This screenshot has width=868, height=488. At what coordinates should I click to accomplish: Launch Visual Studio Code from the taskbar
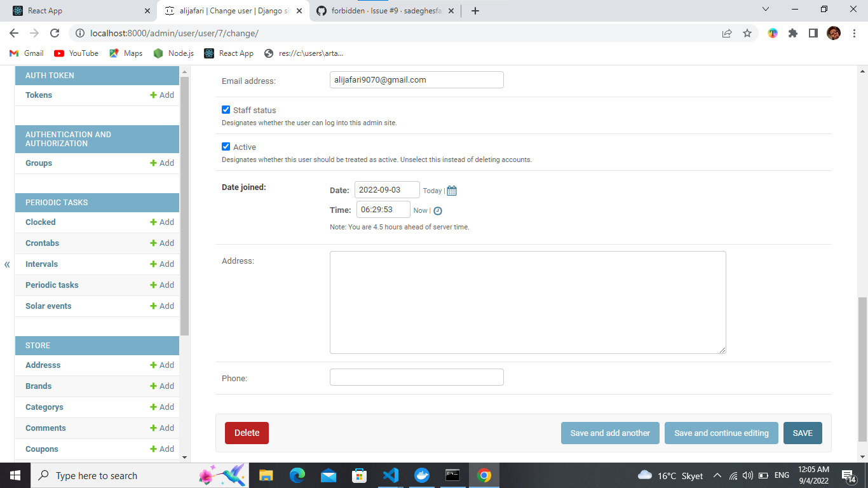(x=390, y=475)
